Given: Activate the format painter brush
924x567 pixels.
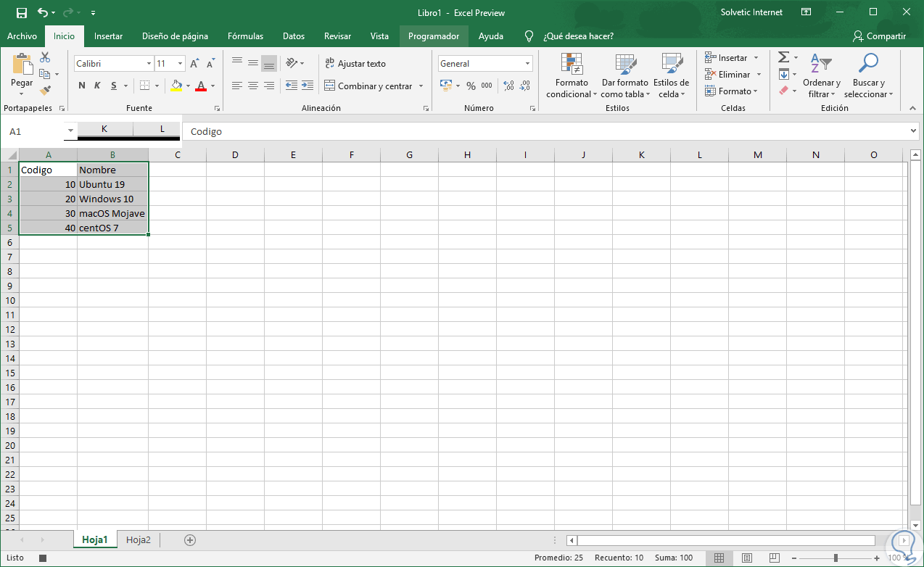Looking at the screenshot, I should [45, 91].
